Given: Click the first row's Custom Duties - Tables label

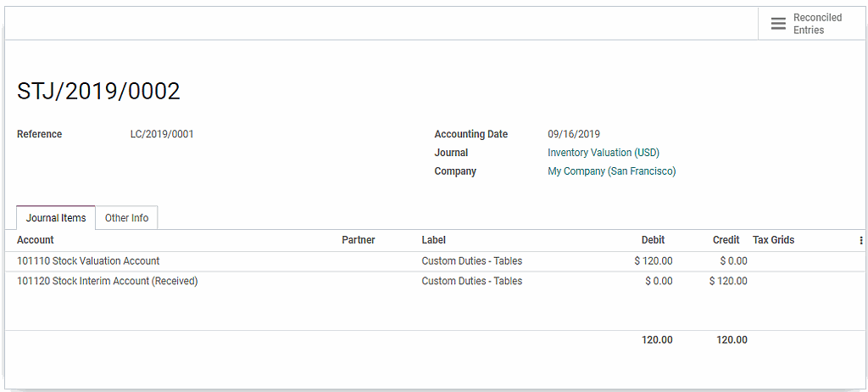Looking at the screenshot, I should click(471, 261).
